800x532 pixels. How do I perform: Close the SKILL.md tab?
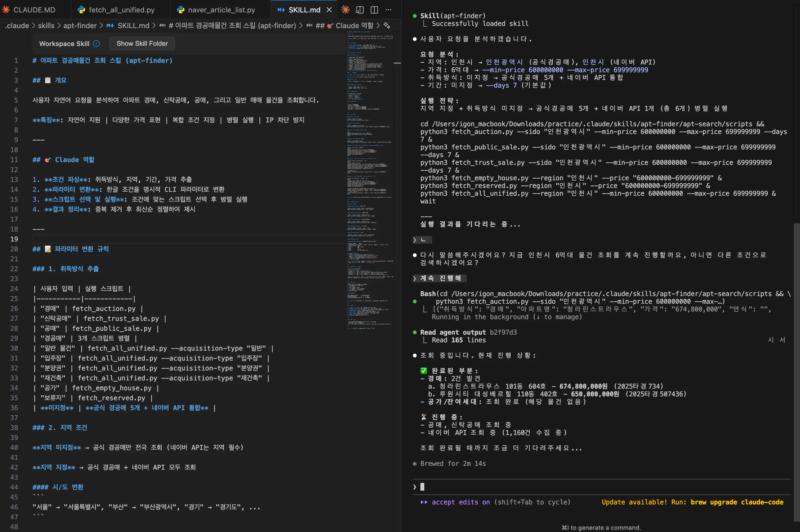coord(329,10)
